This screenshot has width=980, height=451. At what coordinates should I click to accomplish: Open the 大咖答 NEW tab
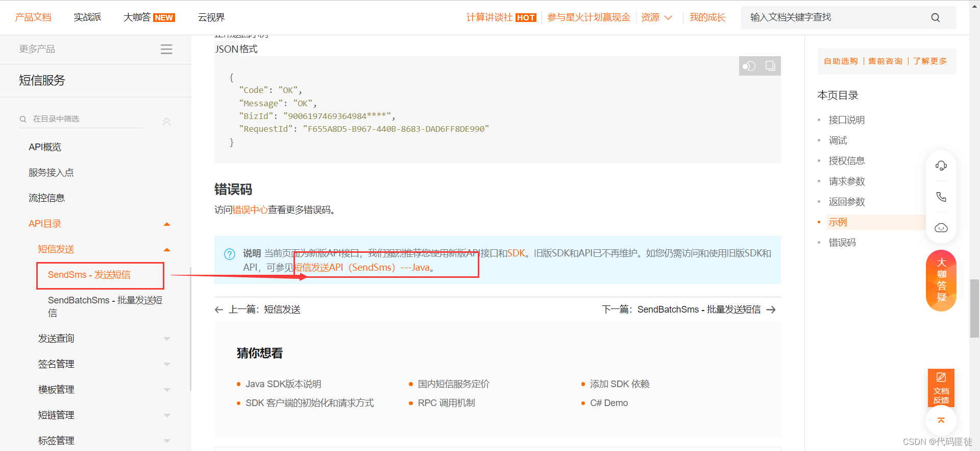coord(149,17)
